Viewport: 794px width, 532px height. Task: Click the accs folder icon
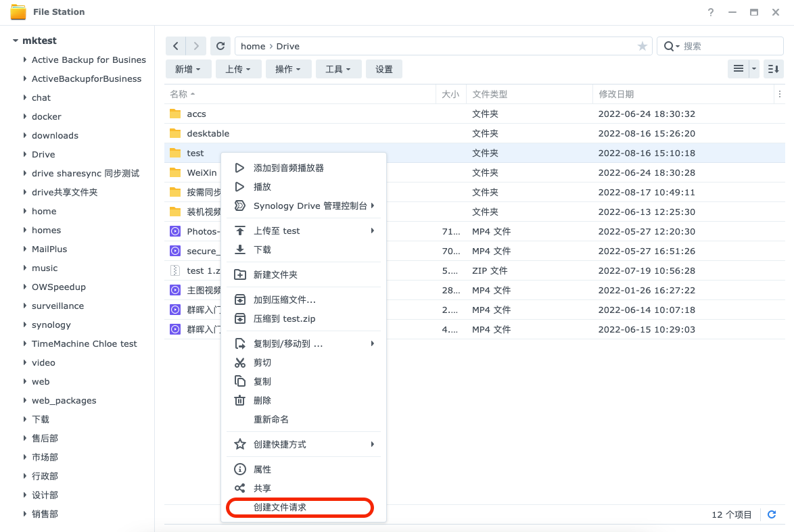coord(175,114)
